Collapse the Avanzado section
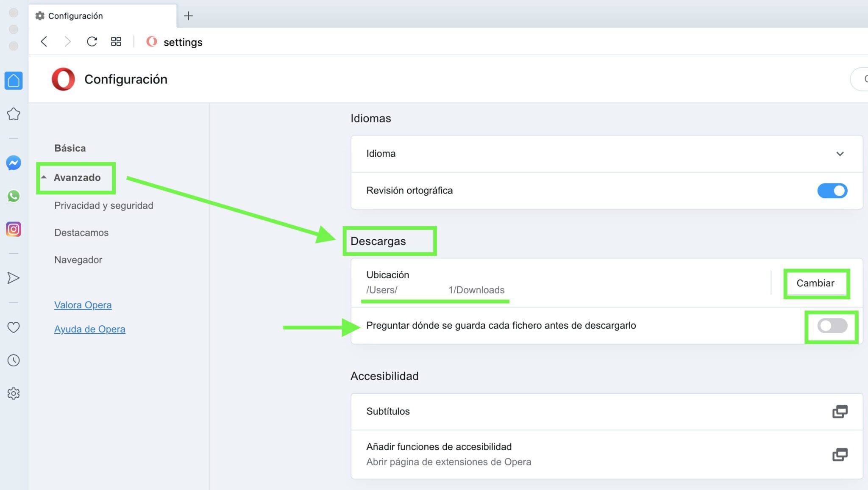The height and width of the screenshot is (490, 868). pyautogui.click(x=76, y=177)
